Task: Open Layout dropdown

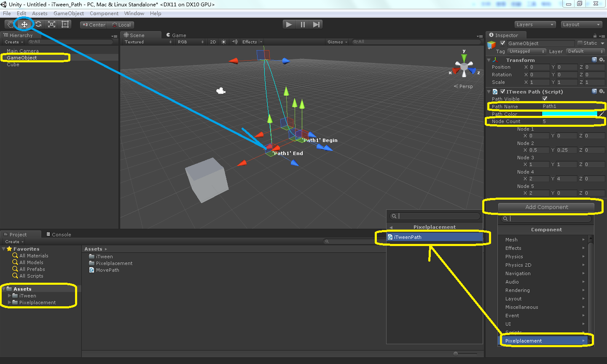Action: click(581, 24)
